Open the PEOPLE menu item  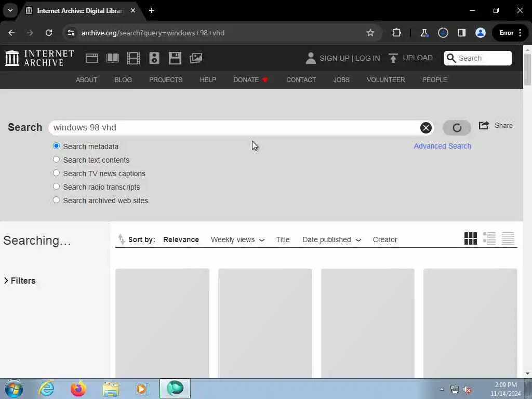[x=435, y=79]
